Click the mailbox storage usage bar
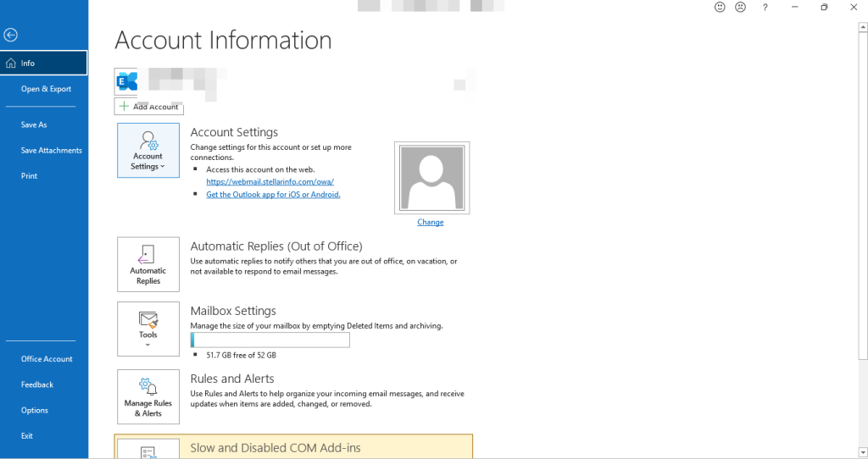Screen dimensions: 868x459 pyautogui.click(x=270, y=340)
